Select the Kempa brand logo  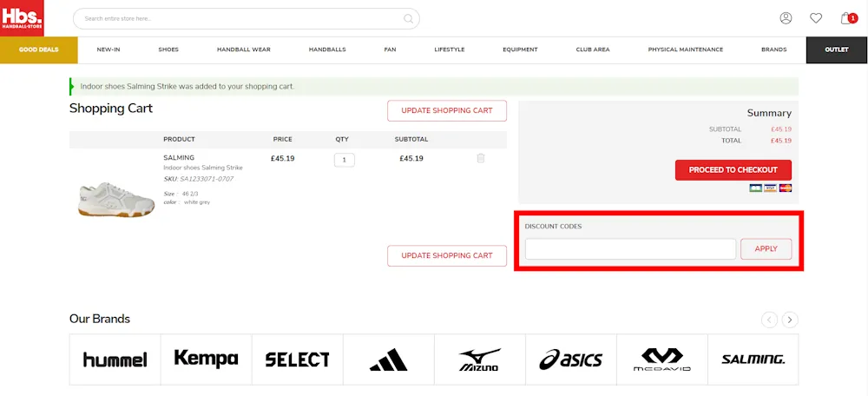click(x=206, y=360)
